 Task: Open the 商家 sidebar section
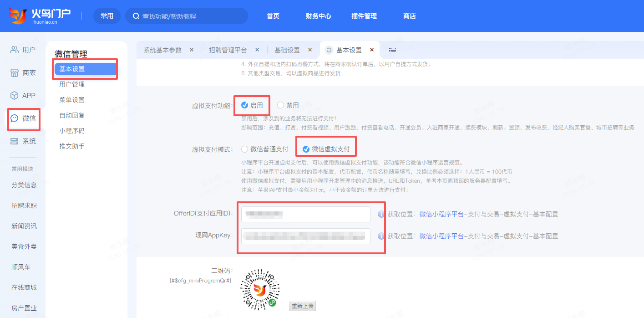(23, 72)
